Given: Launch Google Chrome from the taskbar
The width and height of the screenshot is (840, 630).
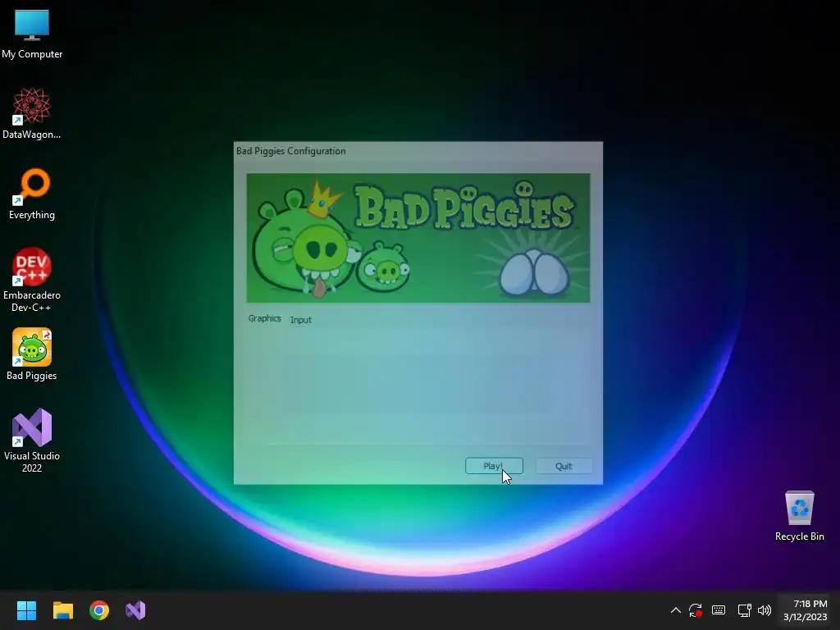Looking at the screenshot, I should click(99, 610).
